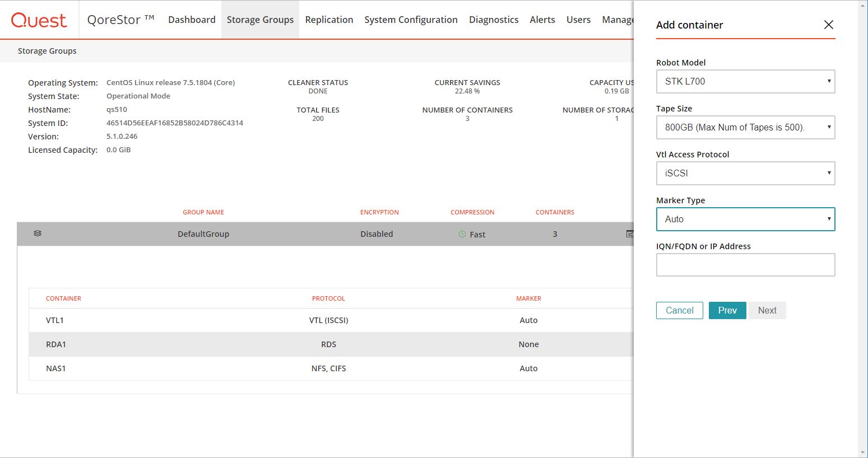This screenshot has height=458, width=868.
Task: Click the version number 5.1.0.246
Action: pyautogui.click(x=122, y=136)
